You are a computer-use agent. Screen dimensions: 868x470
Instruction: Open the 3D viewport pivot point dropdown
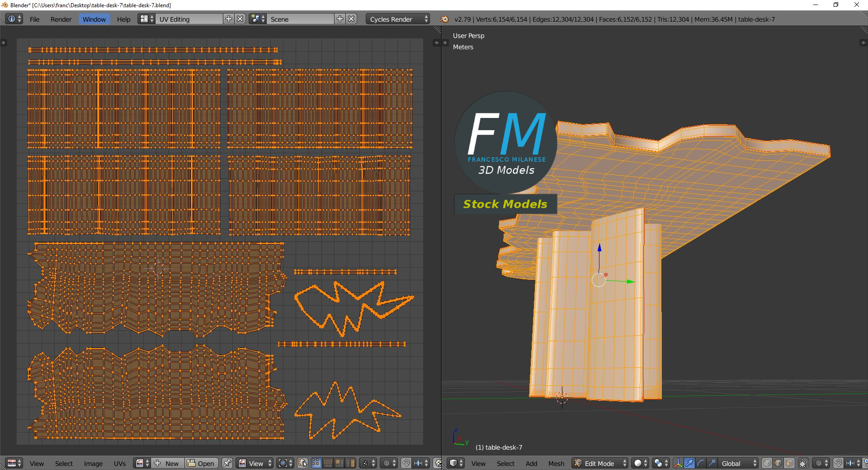point(661,463)
